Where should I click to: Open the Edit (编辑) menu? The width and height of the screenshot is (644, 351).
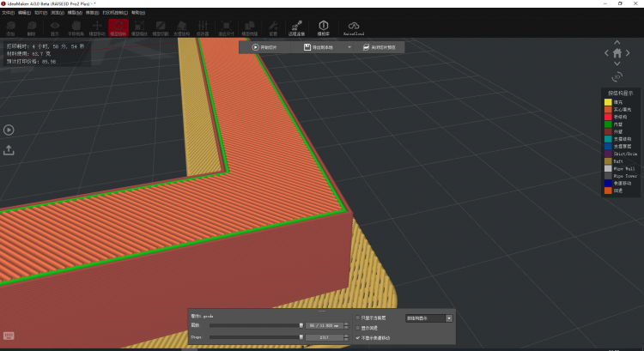coord(25,13)
